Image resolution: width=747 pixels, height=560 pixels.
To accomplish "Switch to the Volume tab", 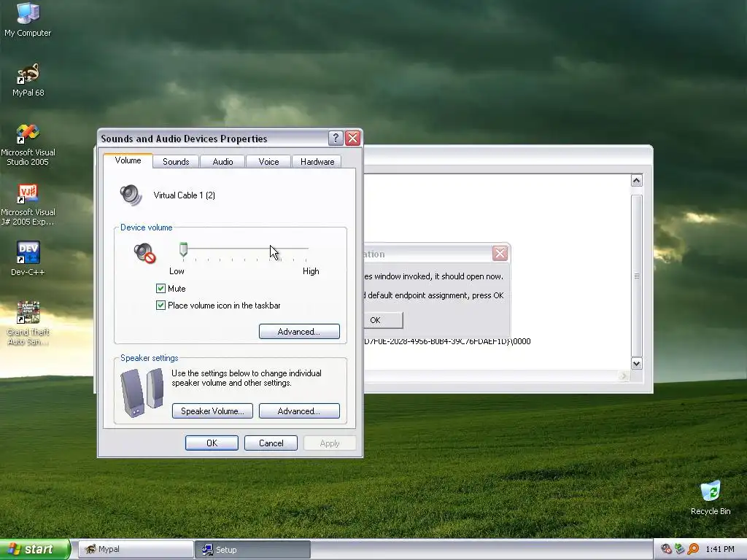I will [x=128, y=160].
